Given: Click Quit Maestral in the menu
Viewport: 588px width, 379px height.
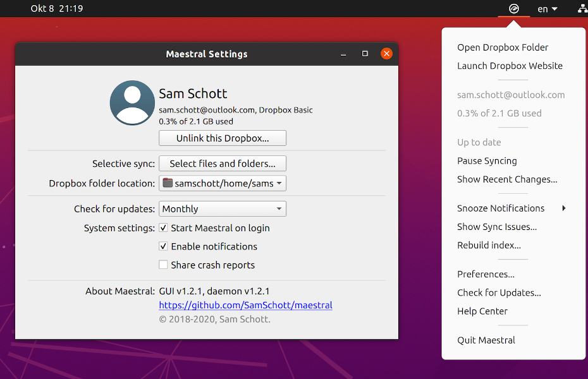Looking at the screenshot, I should [486, 340].
